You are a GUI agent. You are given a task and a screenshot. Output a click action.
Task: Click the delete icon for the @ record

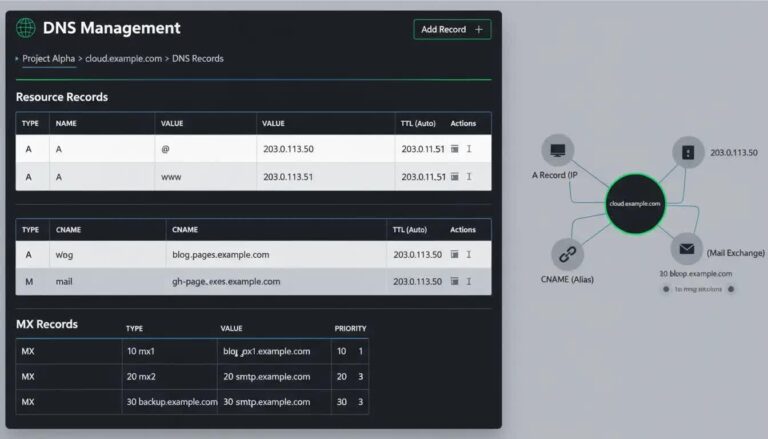pos(455,148)
